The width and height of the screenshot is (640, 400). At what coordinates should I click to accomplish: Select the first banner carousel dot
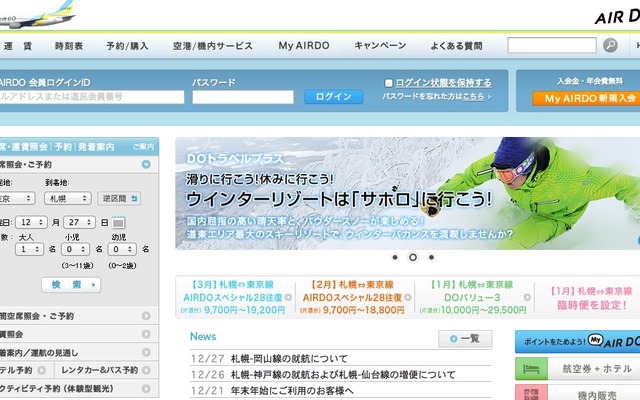[395, 257]
